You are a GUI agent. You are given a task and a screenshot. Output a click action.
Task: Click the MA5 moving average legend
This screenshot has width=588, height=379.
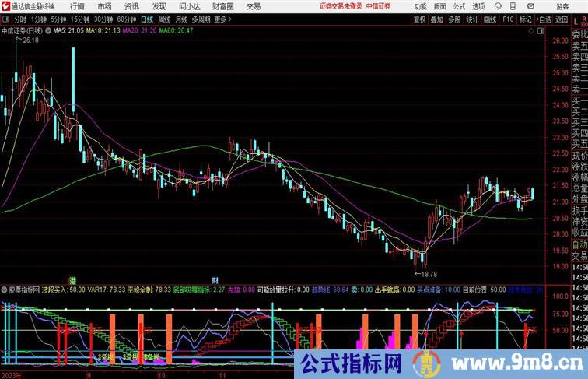click(x=65, y=30)
